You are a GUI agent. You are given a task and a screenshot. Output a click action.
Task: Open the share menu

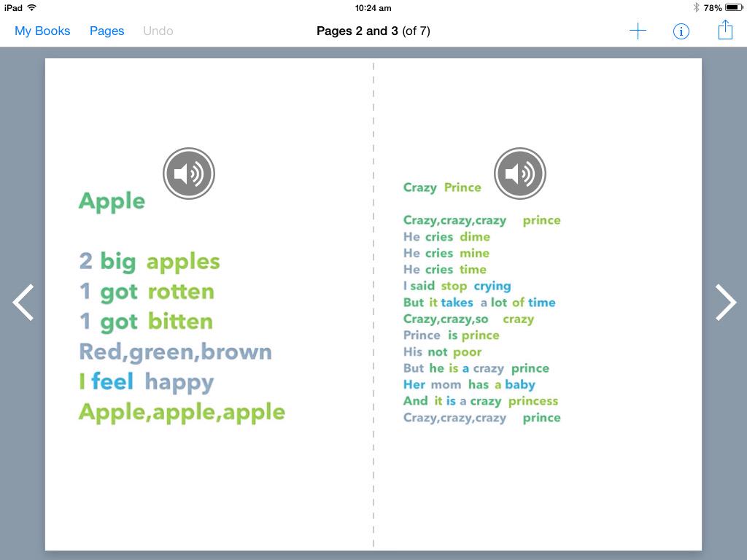[724, 31]
